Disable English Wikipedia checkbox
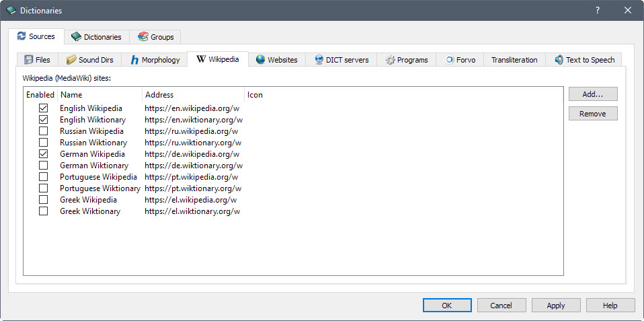 click(43, 108)
